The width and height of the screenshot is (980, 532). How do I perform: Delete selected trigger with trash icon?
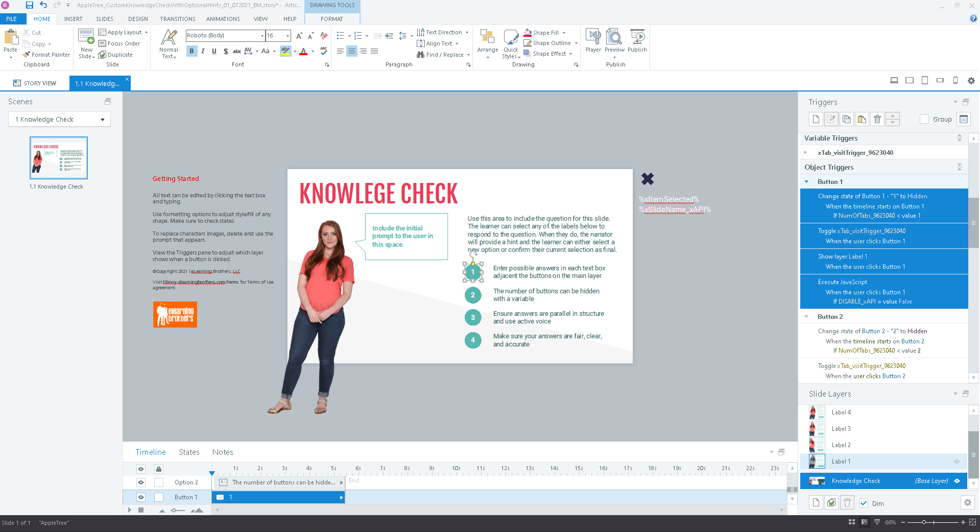tap(877, 119)
